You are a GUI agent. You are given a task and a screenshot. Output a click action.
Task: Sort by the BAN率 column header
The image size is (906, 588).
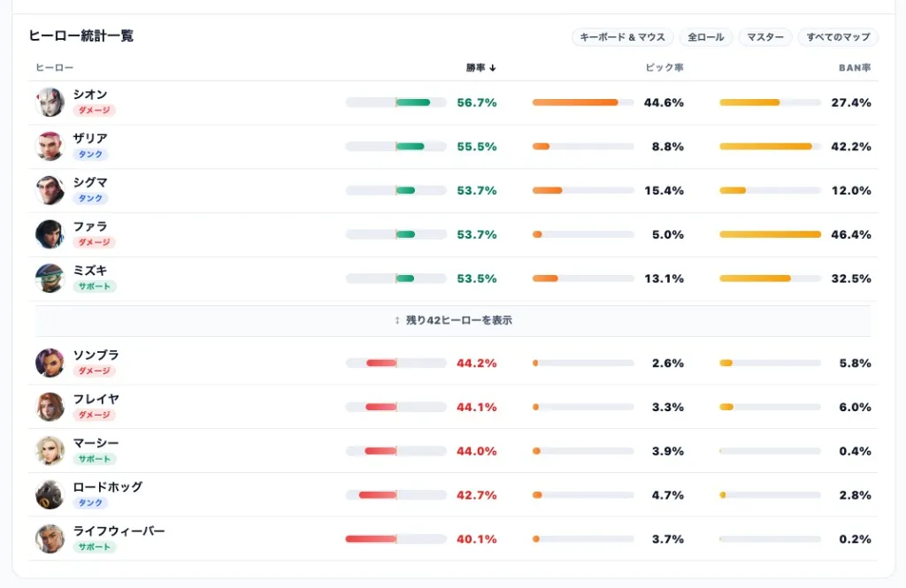click(x=855, y=67)
